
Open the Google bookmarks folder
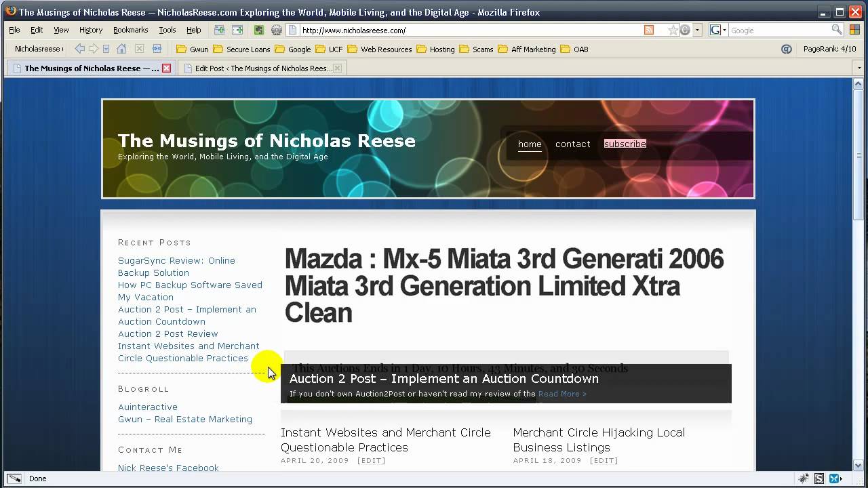click(293, 49)
